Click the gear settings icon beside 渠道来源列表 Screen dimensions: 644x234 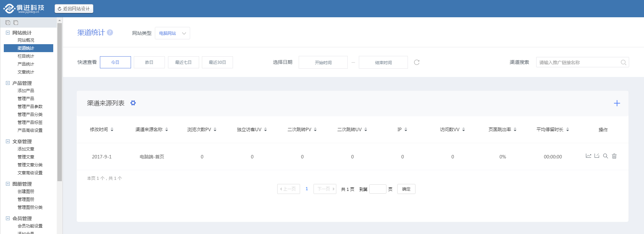click(x=133, y=103)
